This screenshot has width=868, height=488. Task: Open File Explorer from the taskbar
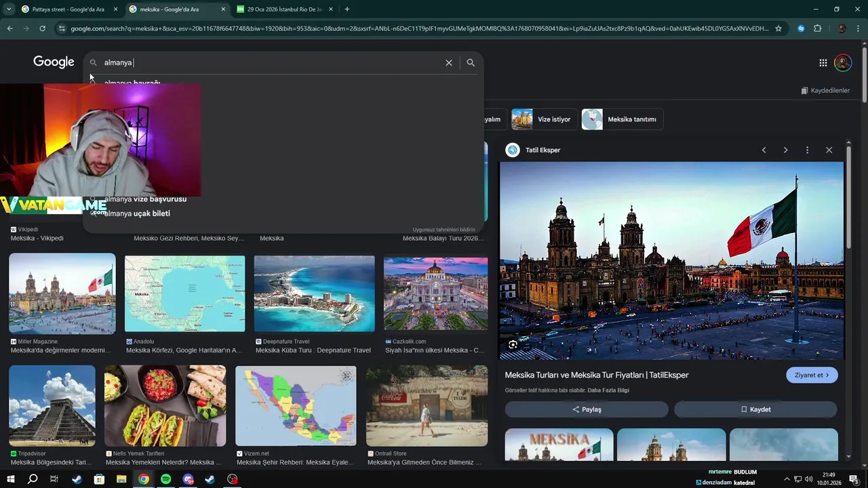tap(121, 479)
